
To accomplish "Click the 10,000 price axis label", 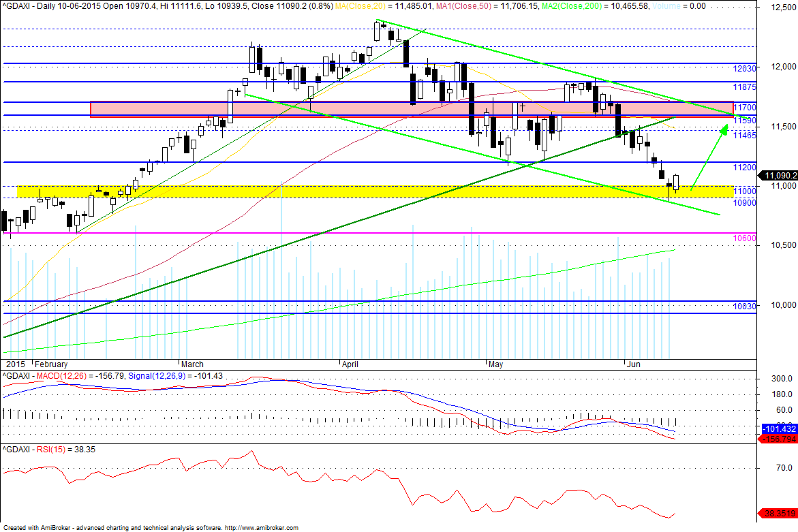I will point(783,305).
